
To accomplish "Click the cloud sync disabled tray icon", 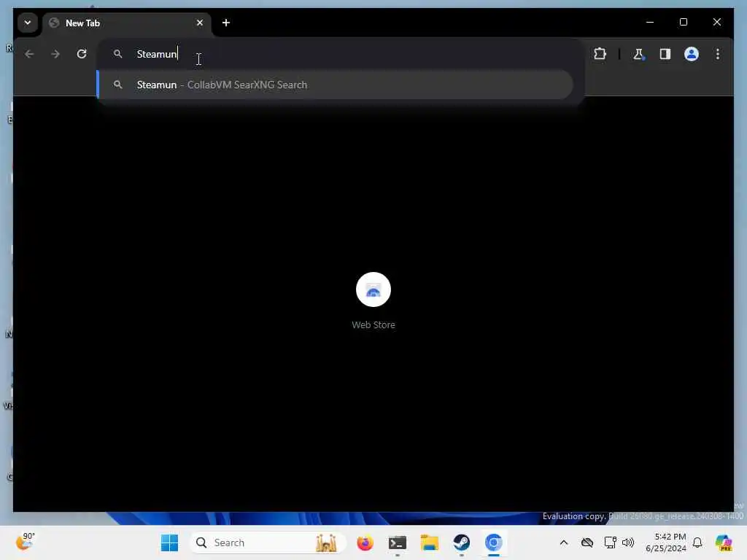I will point(587,542).
